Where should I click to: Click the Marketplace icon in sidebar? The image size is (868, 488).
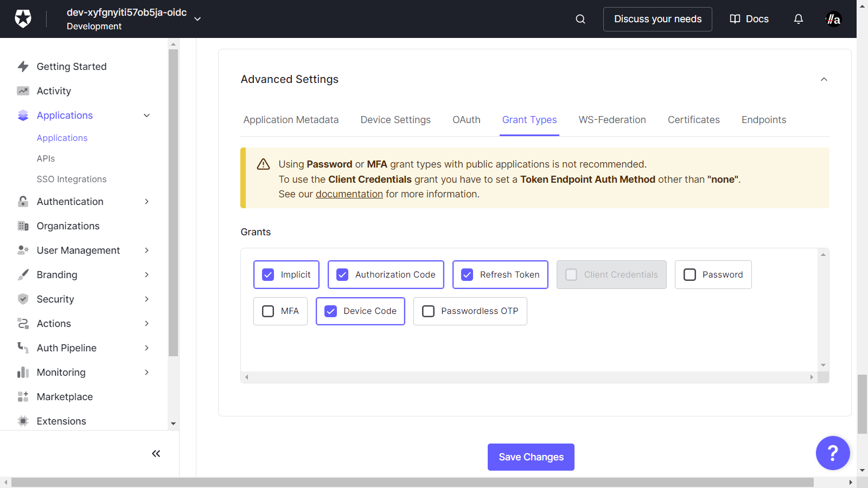click(23, 397)
